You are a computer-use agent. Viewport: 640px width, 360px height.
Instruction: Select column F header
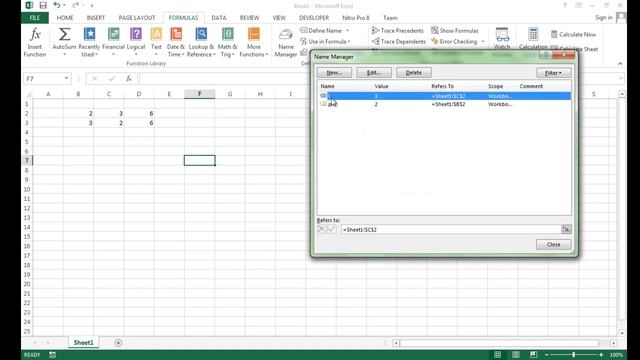click(x=199, y=94)
